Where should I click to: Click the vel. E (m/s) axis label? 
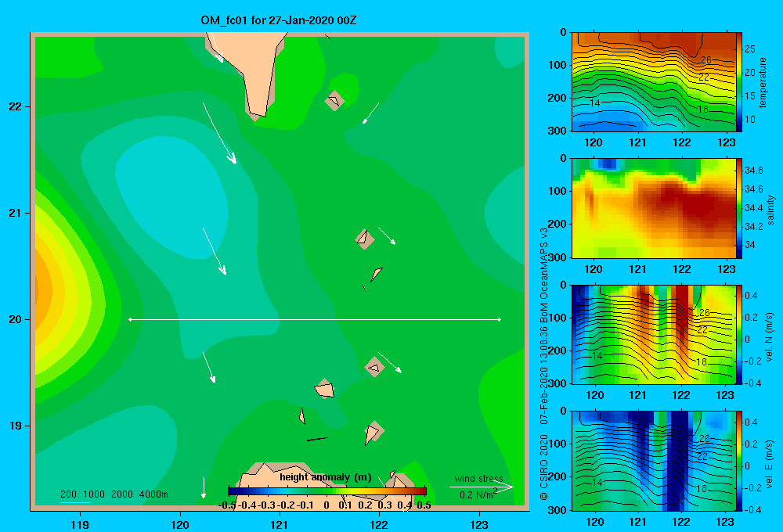coord(770,463)
